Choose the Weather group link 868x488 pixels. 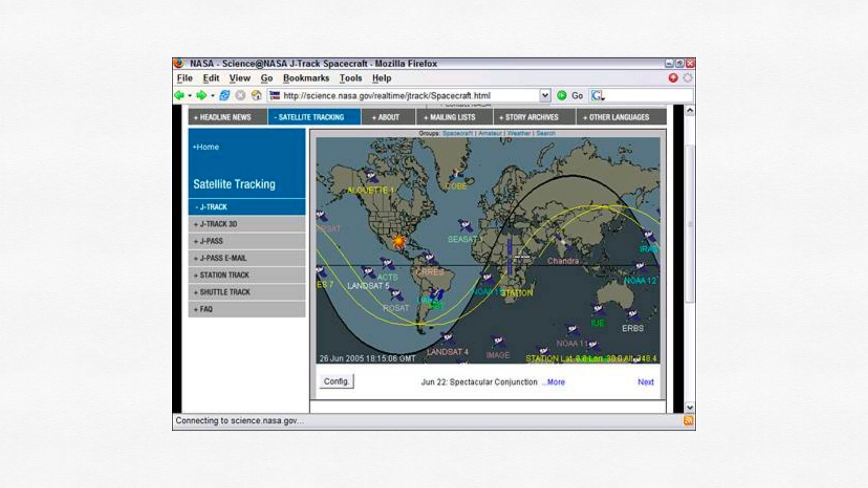tap(519, 133)
